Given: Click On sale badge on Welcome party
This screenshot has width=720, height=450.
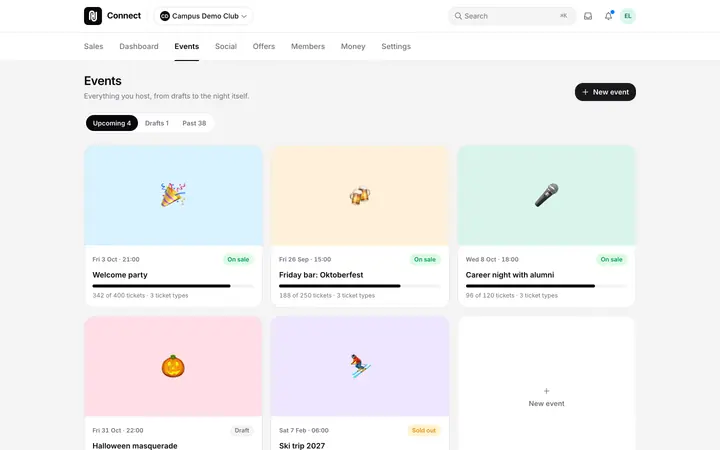Looking at the screenshot, I should [238, 259].
